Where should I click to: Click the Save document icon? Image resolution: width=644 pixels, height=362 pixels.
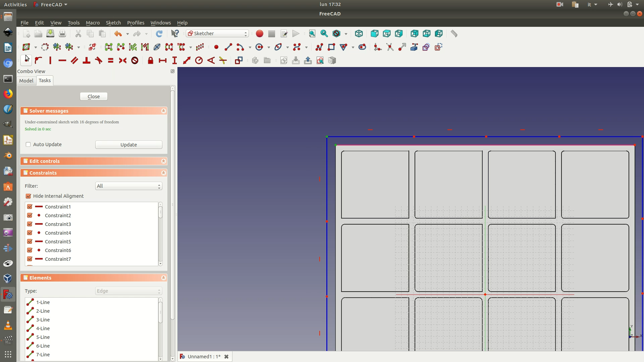(50, 34)
